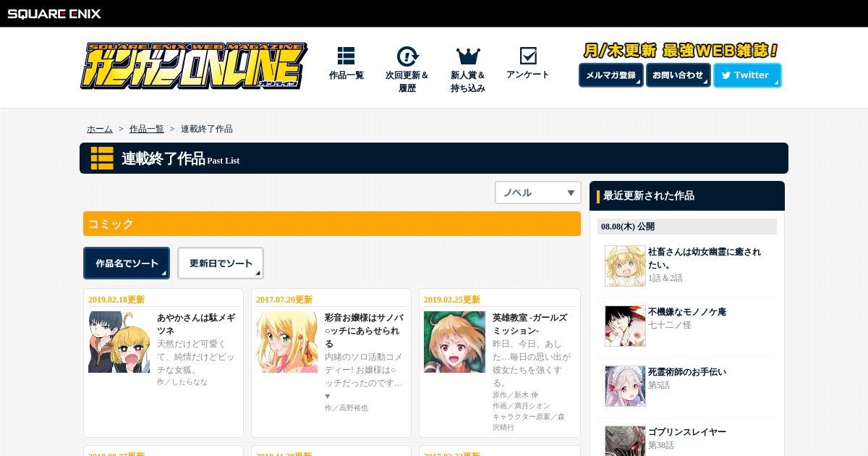This screenshot has width=868, height=456.
Task: Click 七十二ノ怪 episode text
Action: point(670,325)
